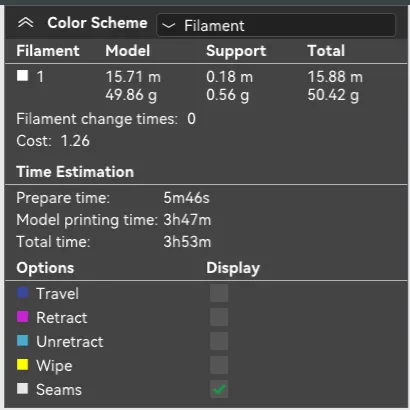Enable the Travel display checkbox
The image size is (410, 410).
219,293
